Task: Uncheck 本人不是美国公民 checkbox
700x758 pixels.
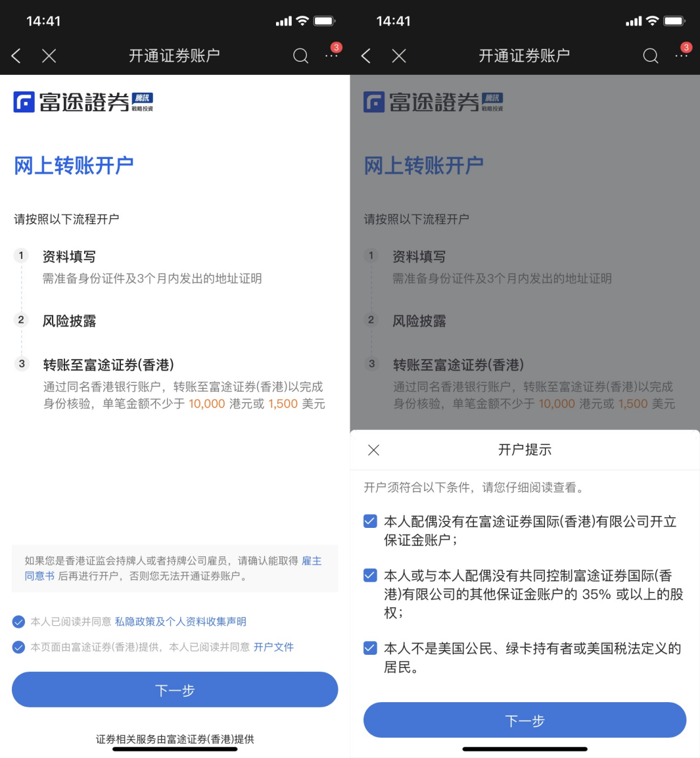Action: coord(370,648)
